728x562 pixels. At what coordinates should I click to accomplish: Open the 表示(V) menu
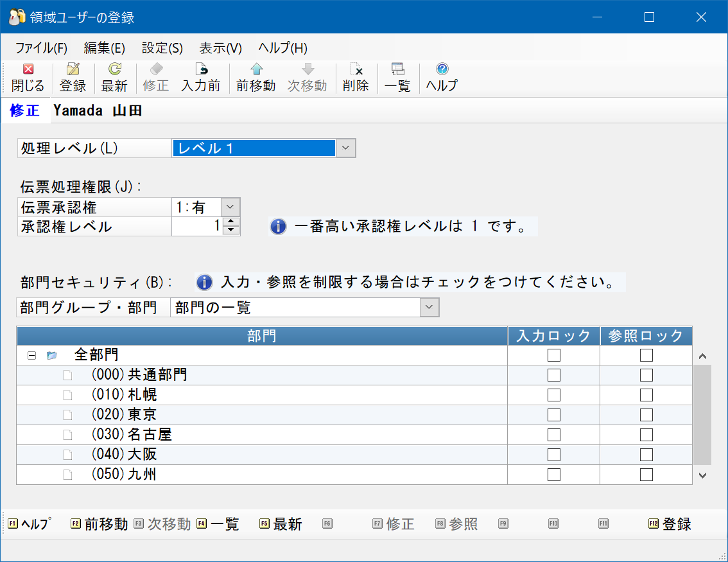coord(221,48)
